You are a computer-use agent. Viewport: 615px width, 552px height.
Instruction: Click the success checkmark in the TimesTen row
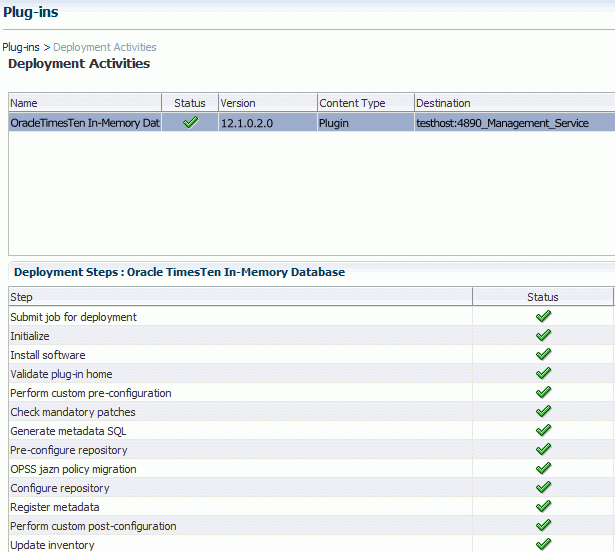point(190,122)
